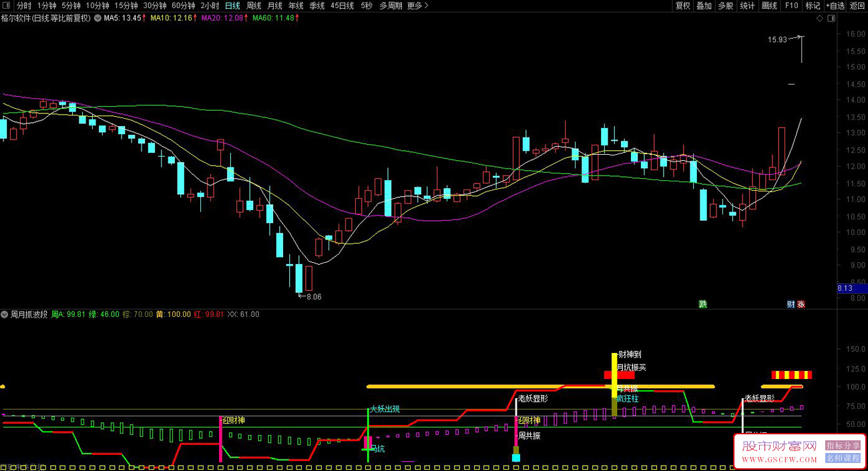Screen dimensions: 868x471
Task: Select the 5秒 period tab
Action: click(367, 5)
